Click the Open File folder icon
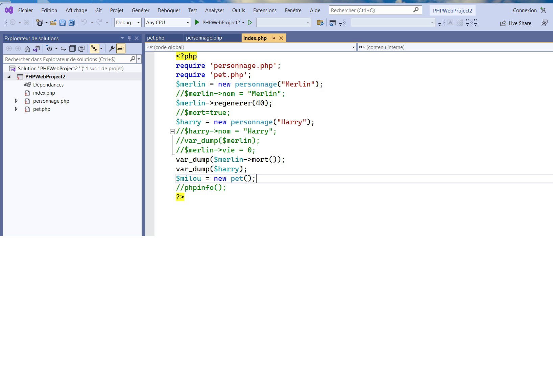This screenshot has height=392, width=553. pos(53,23)
